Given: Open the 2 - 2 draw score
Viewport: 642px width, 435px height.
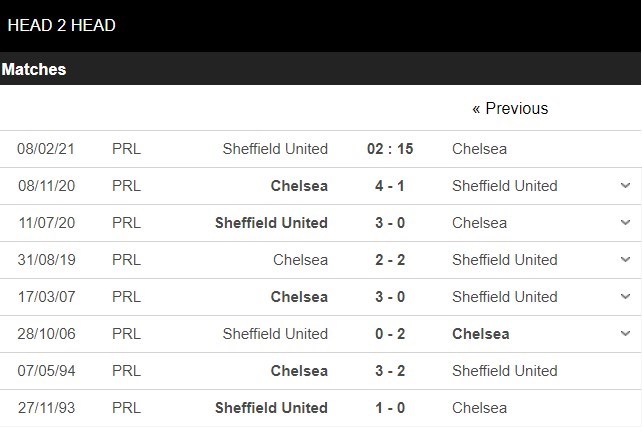Looking at the screenshot, I should [x=389, y=260].
